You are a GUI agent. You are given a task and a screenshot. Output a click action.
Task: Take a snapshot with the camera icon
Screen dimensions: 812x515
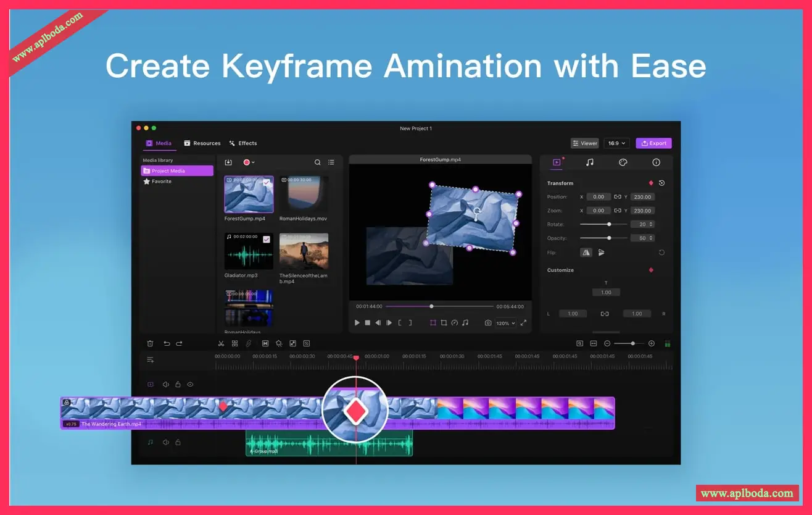point(487,323)
